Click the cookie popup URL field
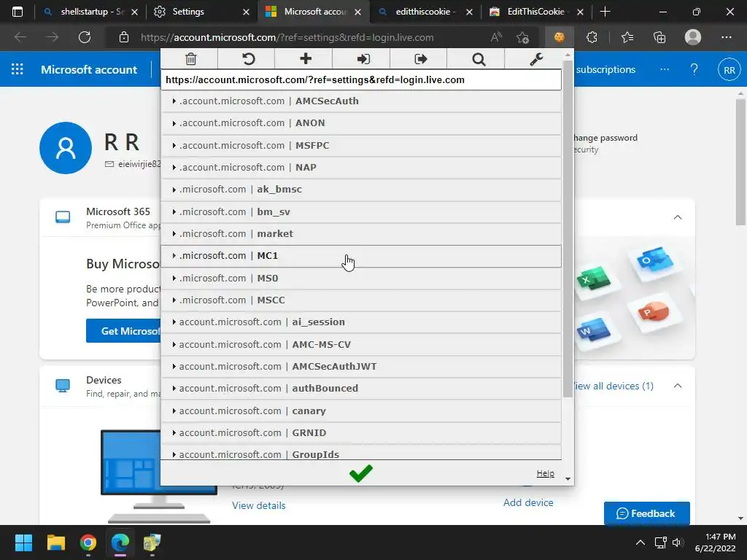747x560 pixels. click(361, 80)
